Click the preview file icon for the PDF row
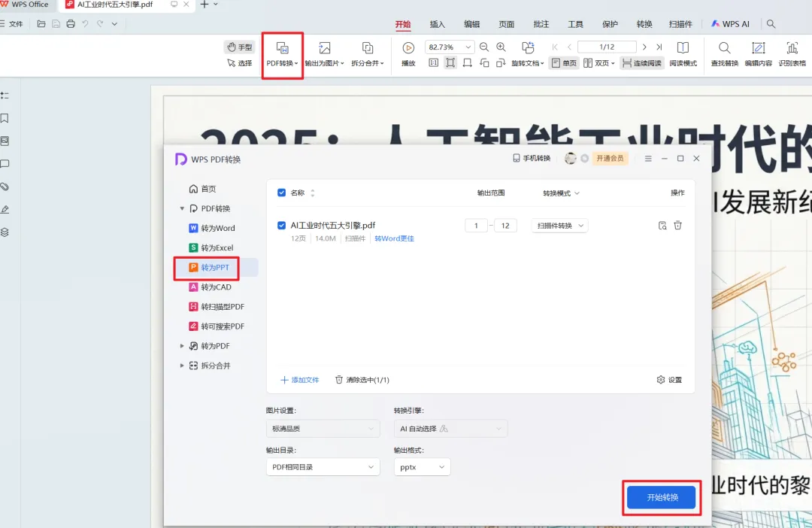812x528 pixels. pyautogui.click(x=662, y=226)
